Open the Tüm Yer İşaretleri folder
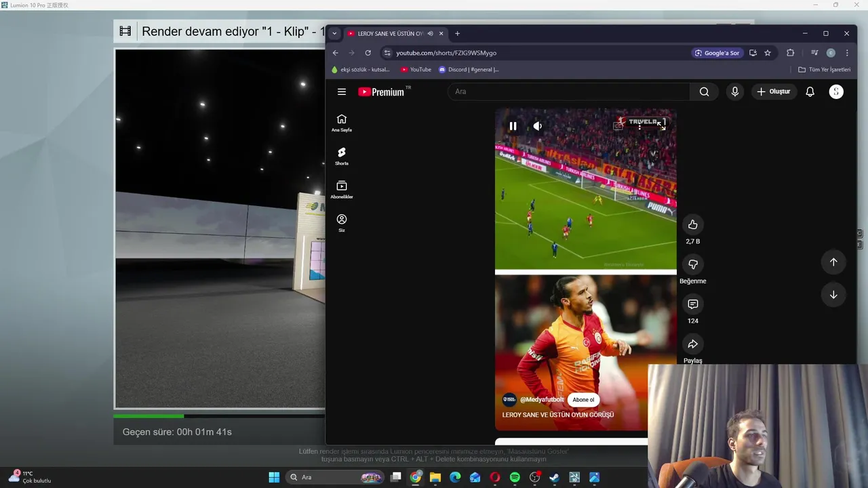The width and height of the screenshot is (868, 488). tap(824, 69)
